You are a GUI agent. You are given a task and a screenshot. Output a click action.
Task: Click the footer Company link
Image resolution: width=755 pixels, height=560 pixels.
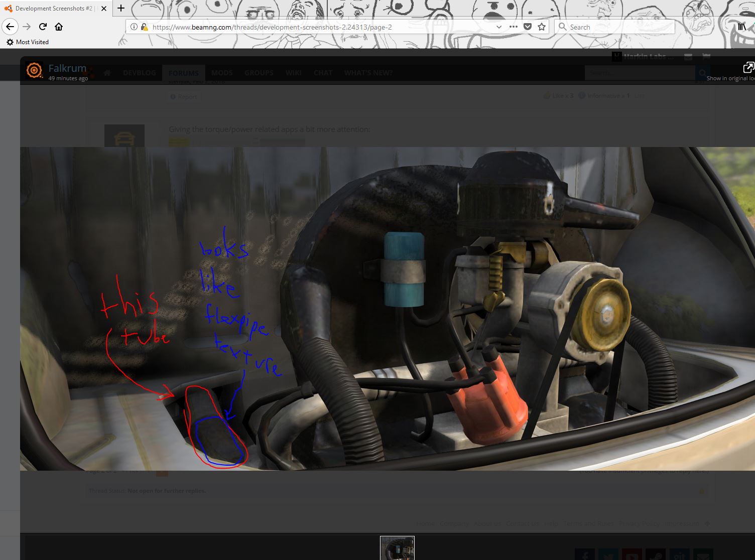point(454,523)
